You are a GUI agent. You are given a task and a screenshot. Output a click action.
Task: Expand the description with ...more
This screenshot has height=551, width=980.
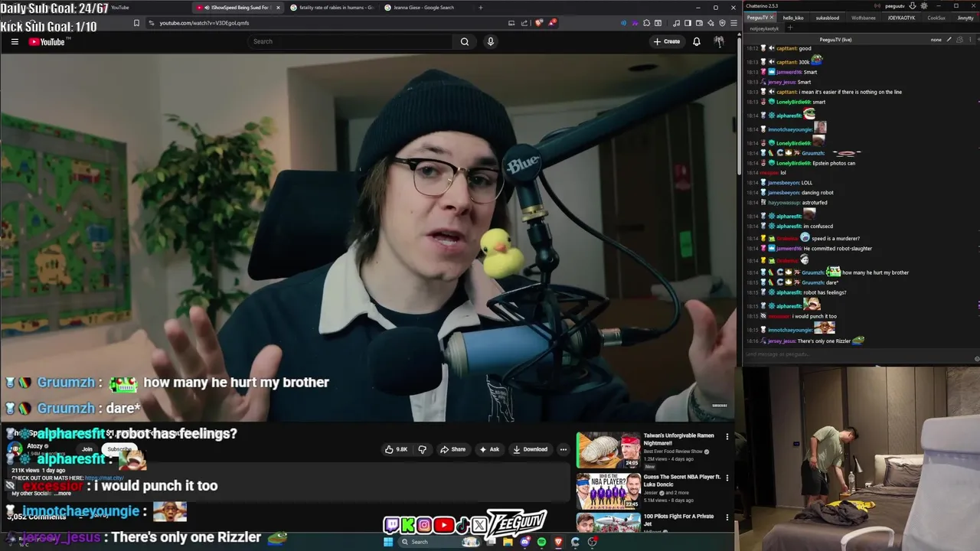[x=64, y=494]
